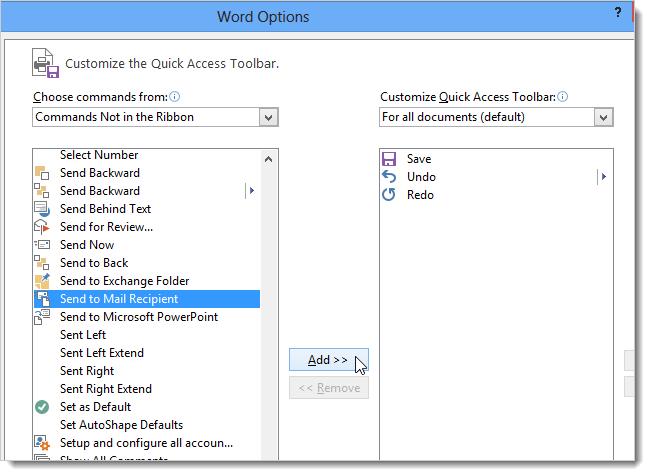650x476 pixels.
Task: Click the Save icon in toolbar list
Action: [390, 159]
